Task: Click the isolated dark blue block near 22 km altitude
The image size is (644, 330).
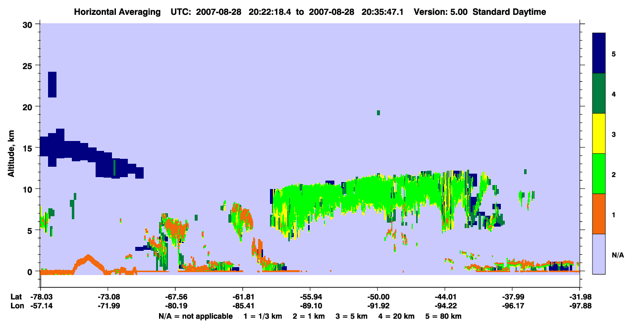Action: point(52,85)
